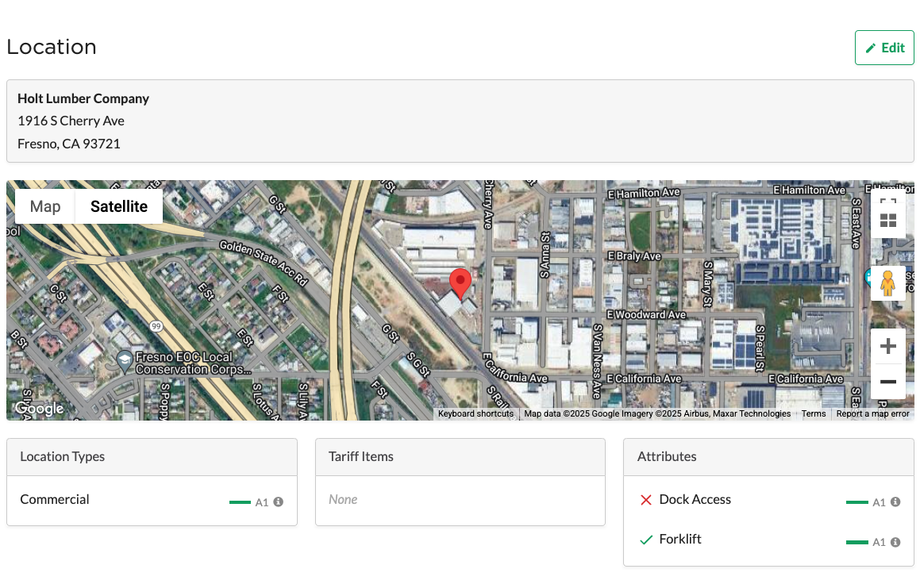Toggle fullscreen map view

(x=887, y=203)
